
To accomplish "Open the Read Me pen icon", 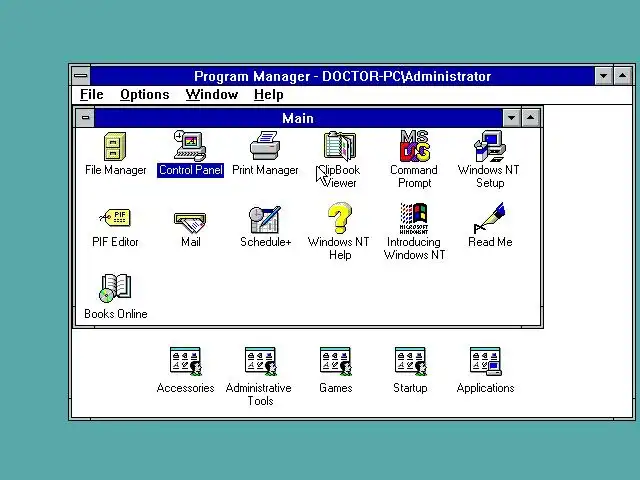I will coord(489,218).
